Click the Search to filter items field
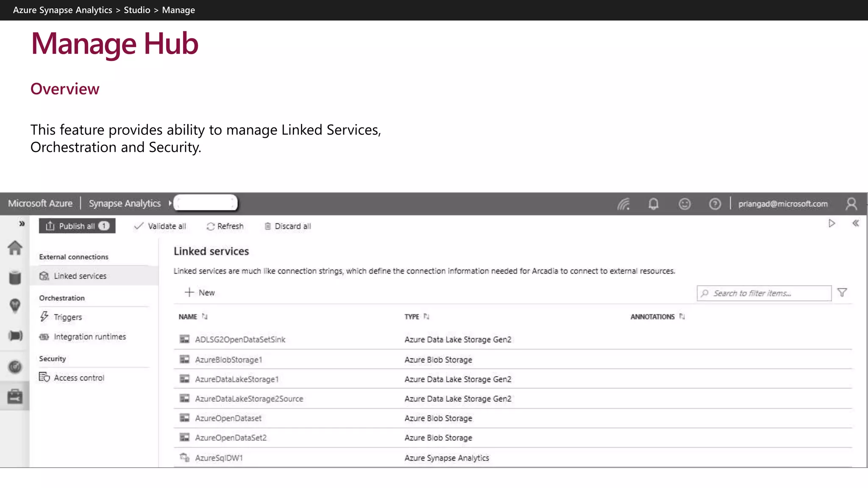 tap(764, 293)
